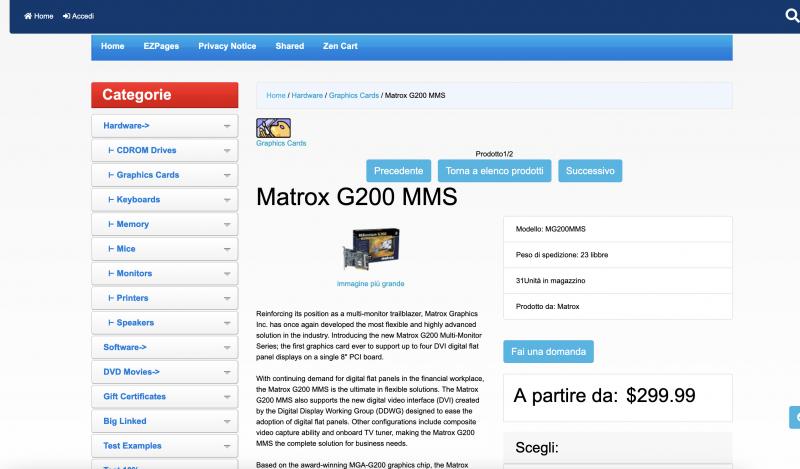800x469 pixels.
Task: Click the Successivo button
Action: 590,170
